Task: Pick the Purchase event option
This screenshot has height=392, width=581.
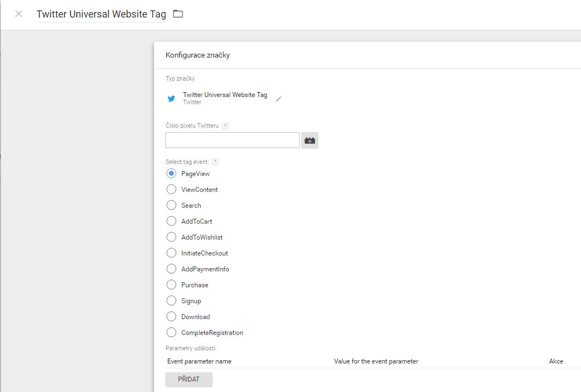Action: pos(171,285)
